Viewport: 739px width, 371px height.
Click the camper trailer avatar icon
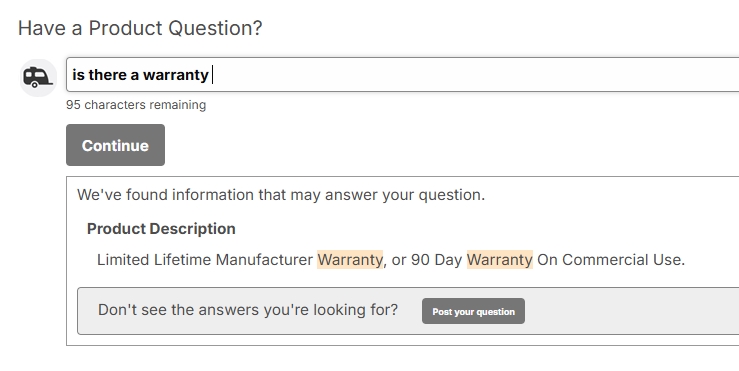38,77
